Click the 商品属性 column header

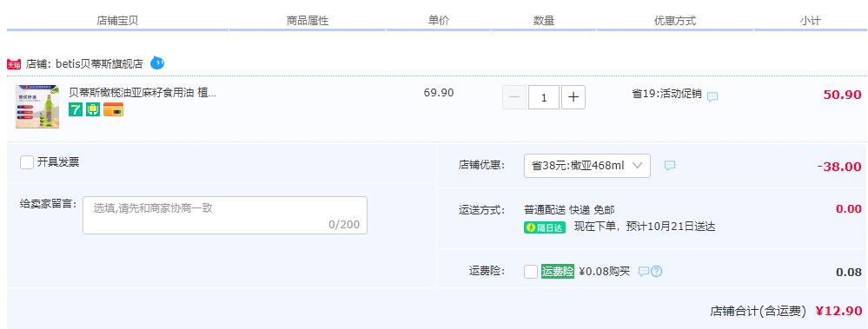tap(308, 21)
